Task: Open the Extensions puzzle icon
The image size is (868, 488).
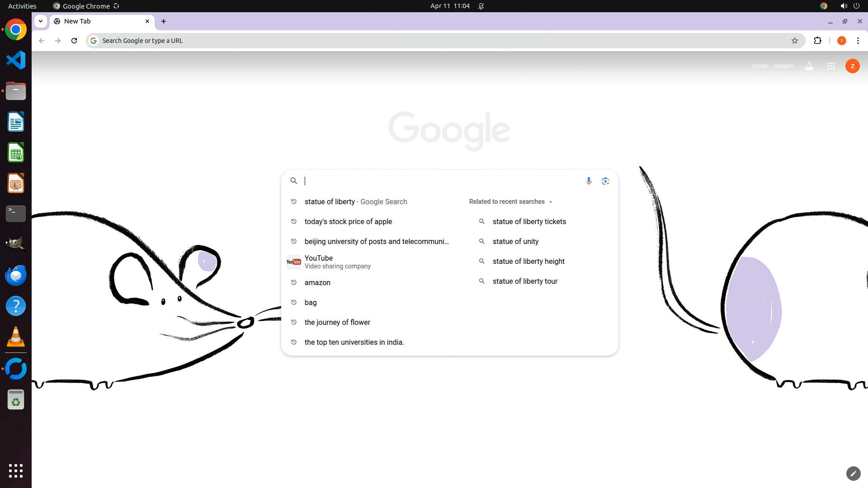Action: (817, 41)
